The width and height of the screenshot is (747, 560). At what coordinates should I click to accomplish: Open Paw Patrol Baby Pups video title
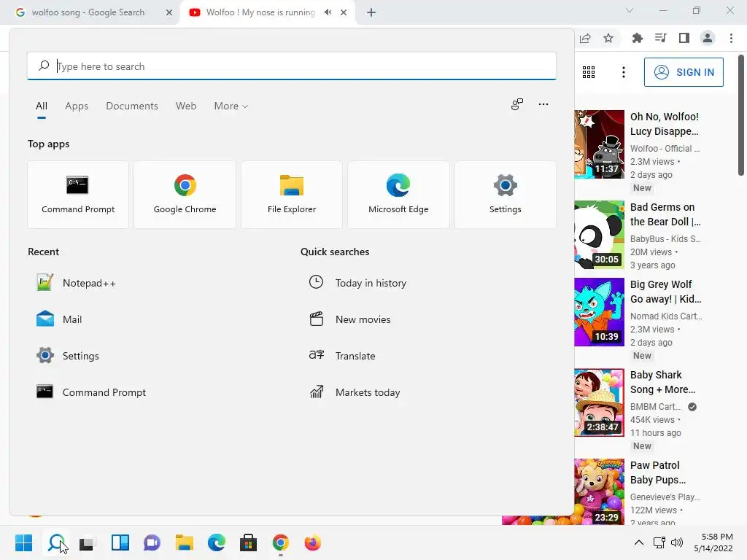tap(658, 472)
